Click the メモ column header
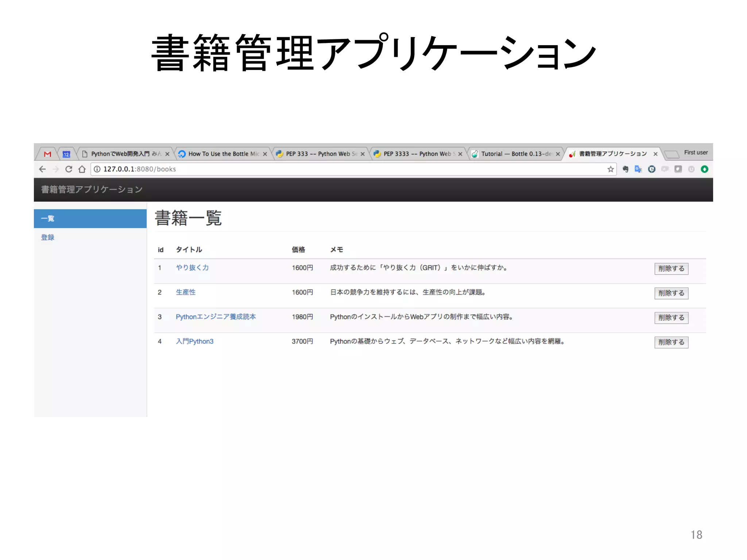Screen dimensions: 747x560 click(x=337, y=250)
